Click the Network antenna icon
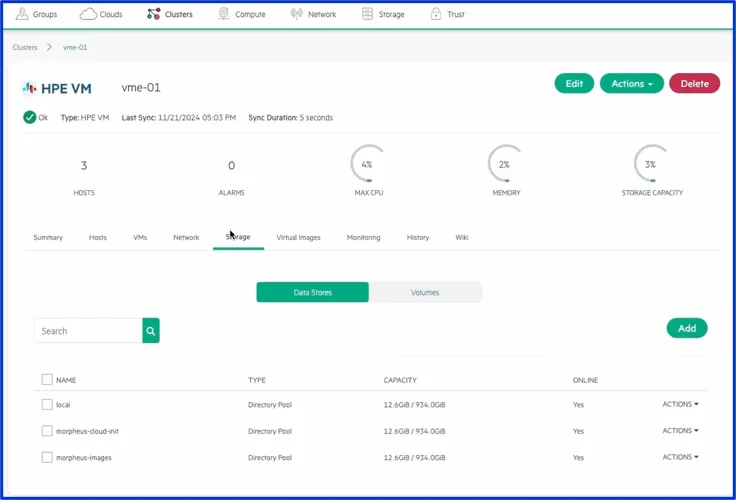Viewport: 736px width, 500px height. [x=297, y=14]
